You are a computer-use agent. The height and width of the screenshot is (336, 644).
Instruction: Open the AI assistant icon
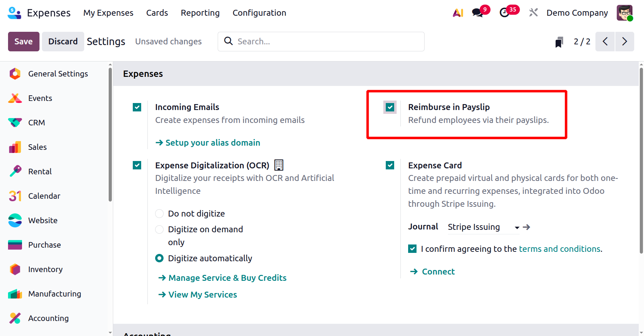click(458, 13)
